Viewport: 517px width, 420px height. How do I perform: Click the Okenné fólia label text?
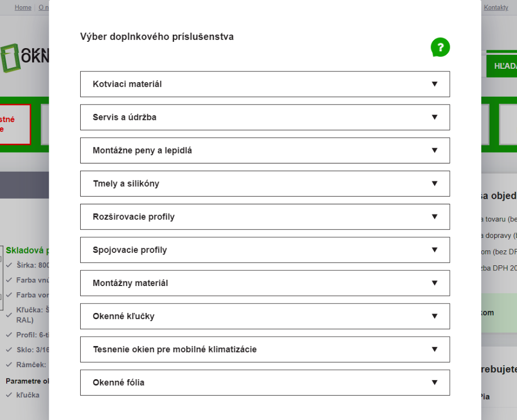(119, 383)
